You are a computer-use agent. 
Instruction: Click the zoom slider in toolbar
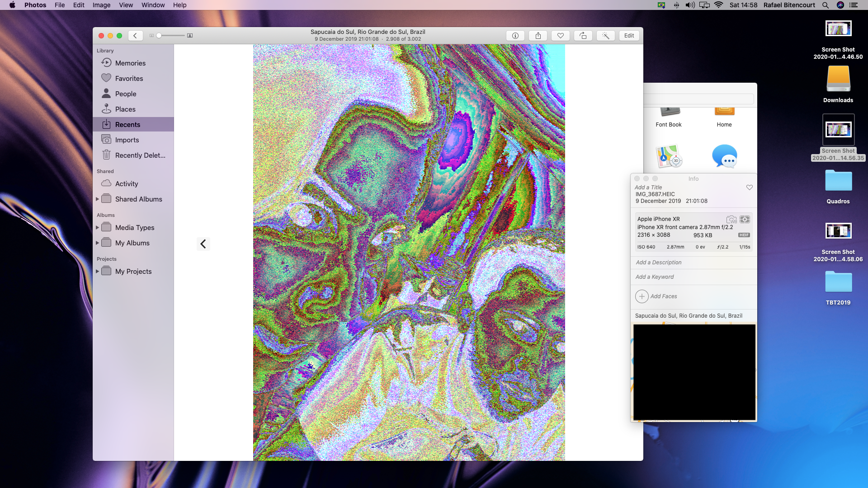point(171,36)
